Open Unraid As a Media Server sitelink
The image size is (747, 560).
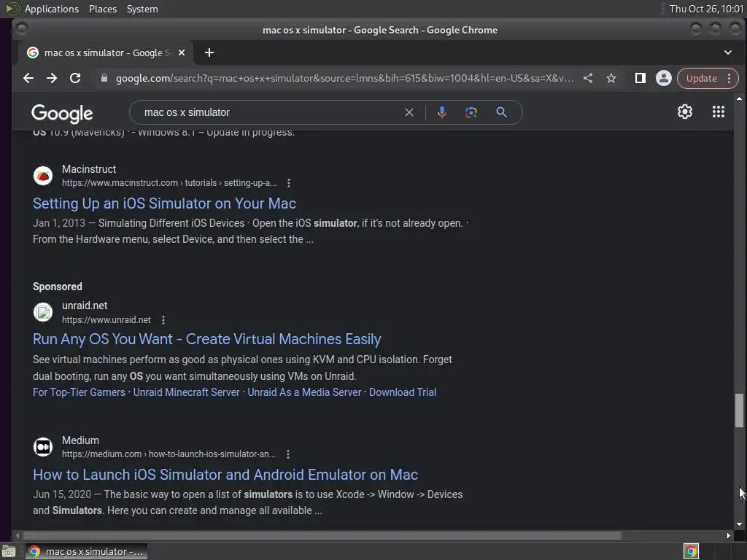pyautogui.click(x=304, y=392)
